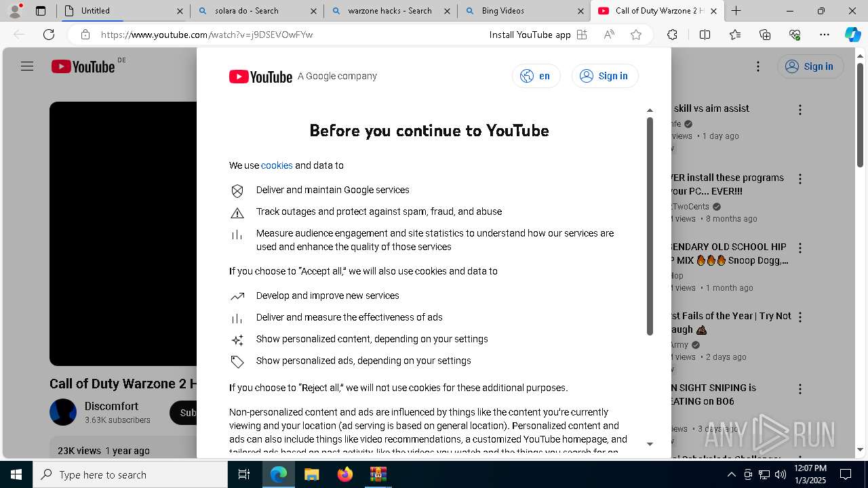Screen dimensions: 868x488
Task: Open network status in system tray
Action: pyautogui.click(x=764, y=474)
